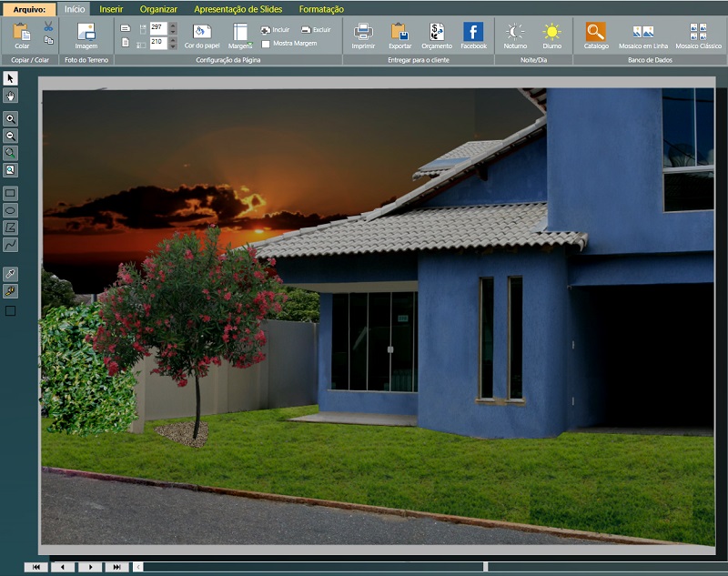Click the Orçamento budget icon
This screenshot has height=576, width=728.
point(437,34)
